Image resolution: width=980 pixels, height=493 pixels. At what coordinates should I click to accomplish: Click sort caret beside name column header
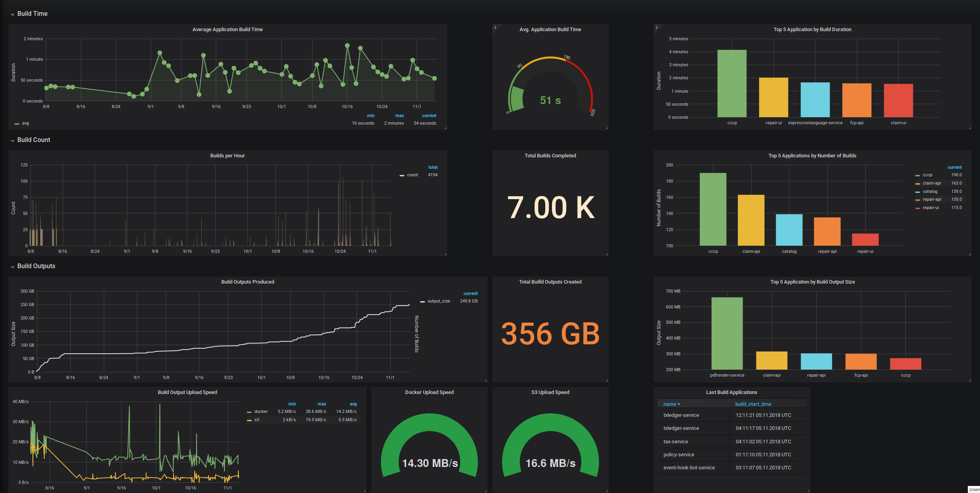click(679, 404)
